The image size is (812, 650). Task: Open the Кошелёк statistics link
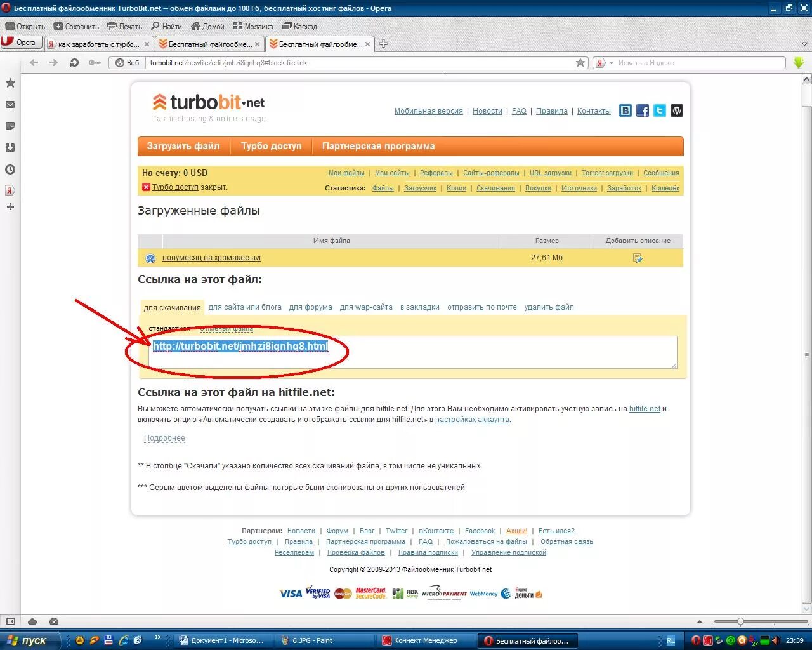(665, 188)
